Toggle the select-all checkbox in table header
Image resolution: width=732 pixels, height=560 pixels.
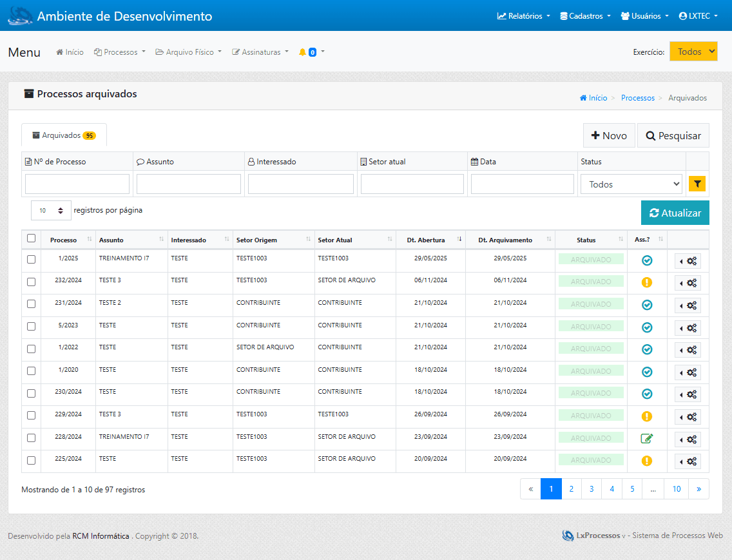[x=31, y=238]
